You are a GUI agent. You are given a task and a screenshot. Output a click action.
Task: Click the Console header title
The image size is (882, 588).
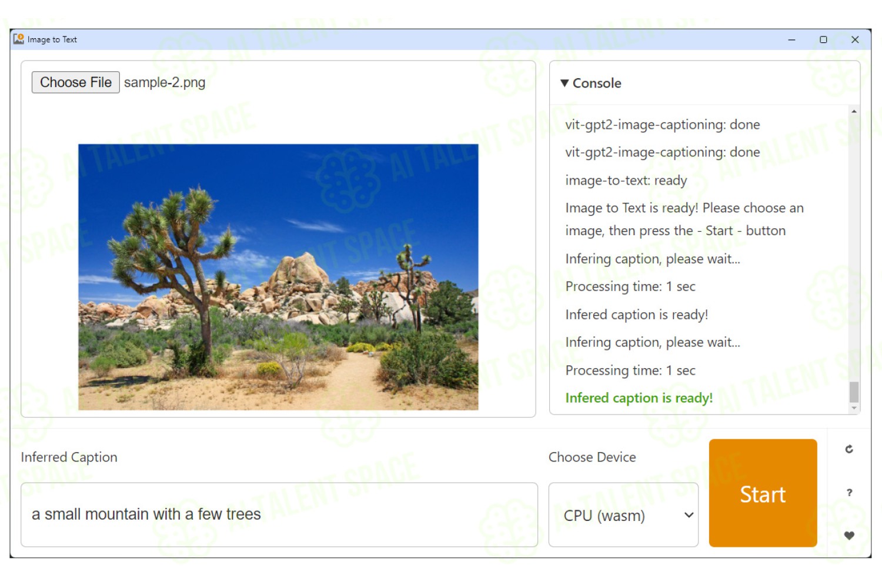click(597, 83)
